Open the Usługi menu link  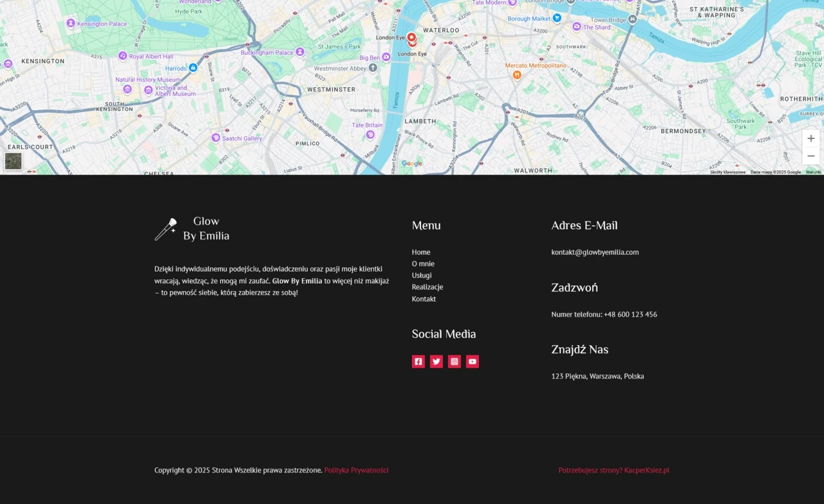tap(422, 275)
